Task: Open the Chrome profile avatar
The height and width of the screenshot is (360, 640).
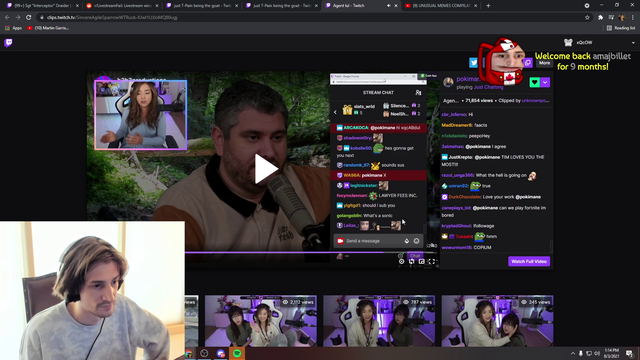Action: click(x=622, y=18)
